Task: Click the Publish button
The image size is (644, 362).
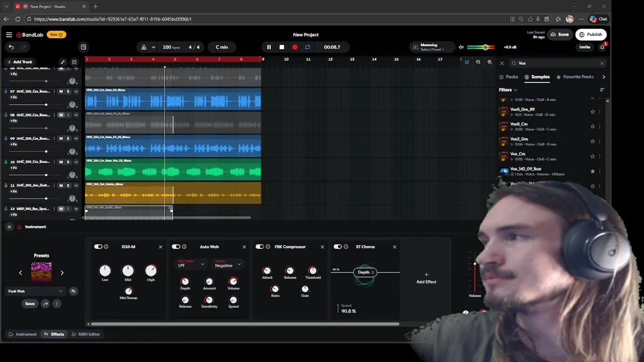Action: (x=591, y=35)
